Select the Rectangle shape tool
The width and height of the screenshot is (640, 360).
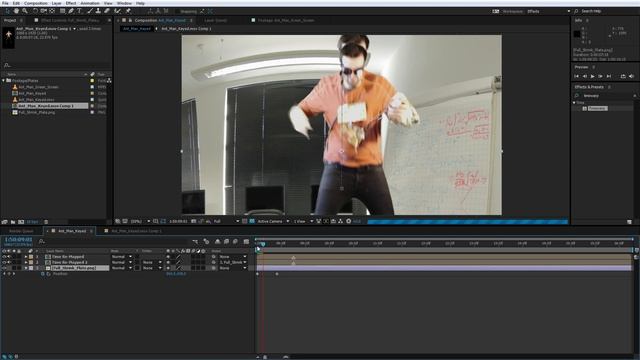(62, 11)
